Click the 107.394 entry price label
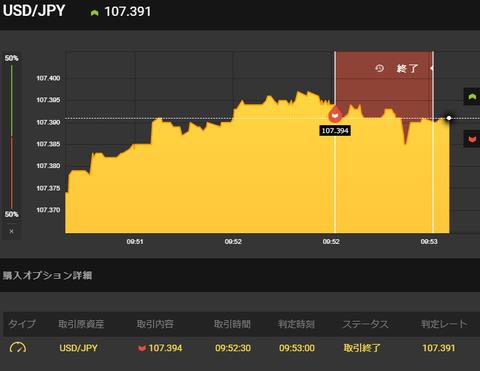480x371 pixels. [x=335, y=131]
